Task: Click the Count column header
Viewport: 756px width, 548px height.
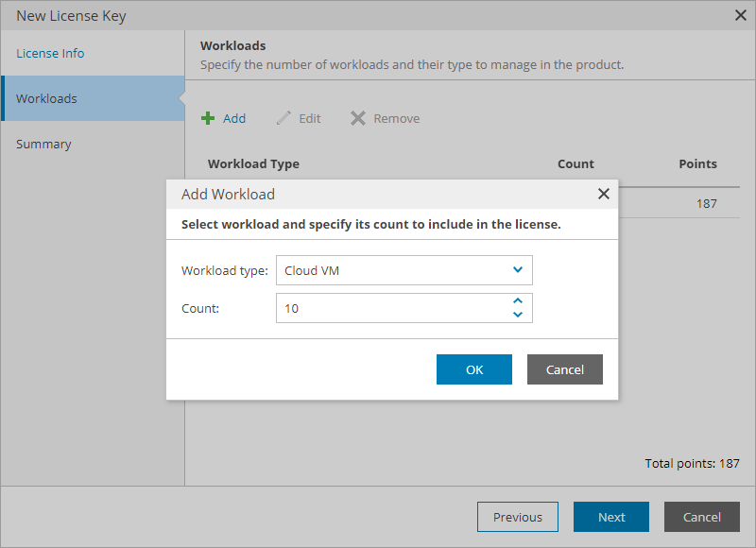Action: (x=576, y=164)
